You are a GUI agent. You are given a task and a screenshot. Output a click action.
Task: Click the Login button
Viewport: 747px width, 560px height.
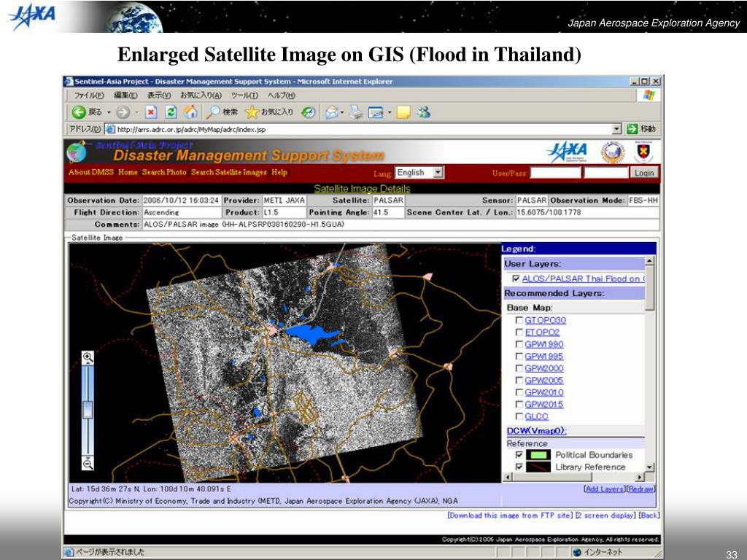click(x=644, y=173)
